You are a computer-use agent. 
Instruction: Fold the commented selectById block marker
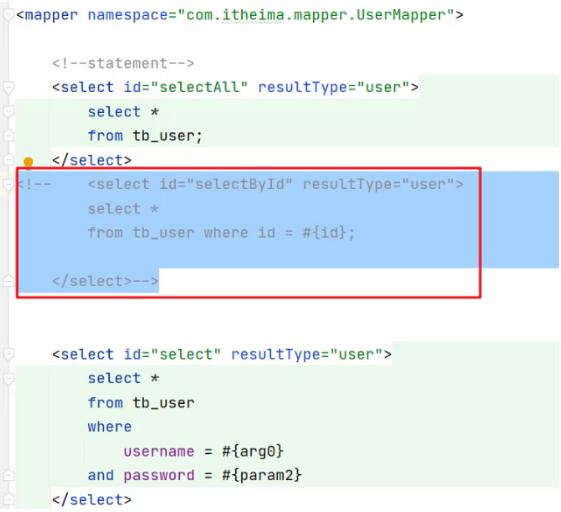click(x=8, y=185)
